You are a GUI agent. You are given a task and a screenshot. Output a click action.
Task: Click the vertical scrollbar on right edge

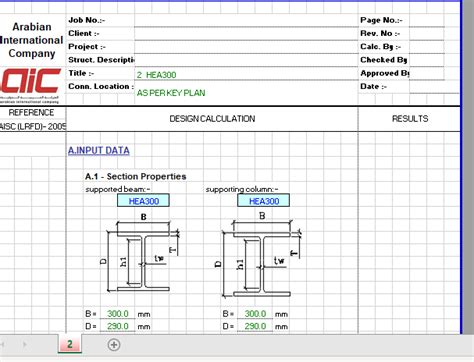(468, 167)
